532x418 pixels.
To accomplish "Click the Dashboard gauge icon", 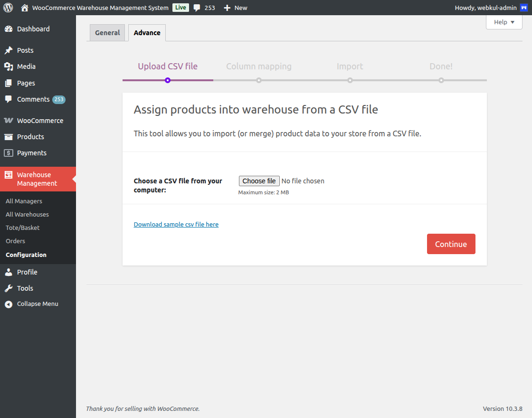I will (9, 29).
